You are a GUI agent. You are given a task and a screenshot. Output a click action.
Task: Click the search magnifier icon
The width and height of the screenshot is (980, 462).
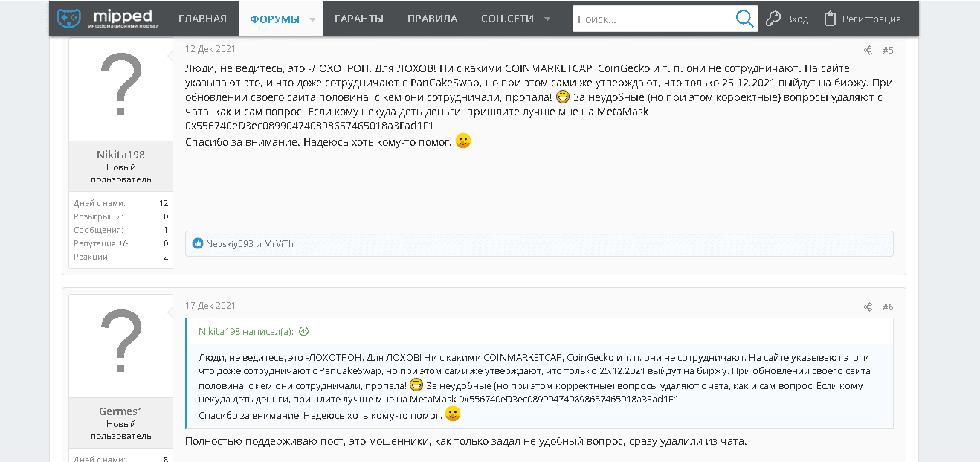744,19
